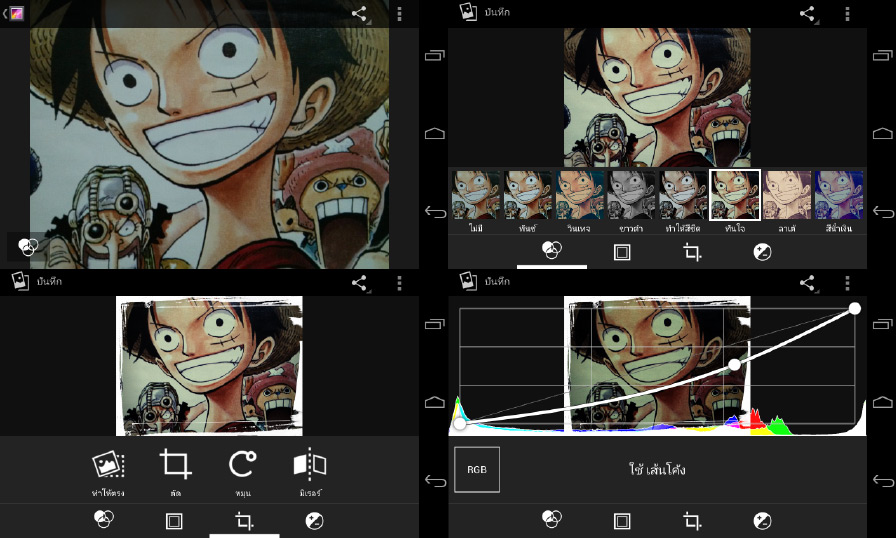
Task: Switch to filters tab on crop tools screen
Action: click(103, 519)
